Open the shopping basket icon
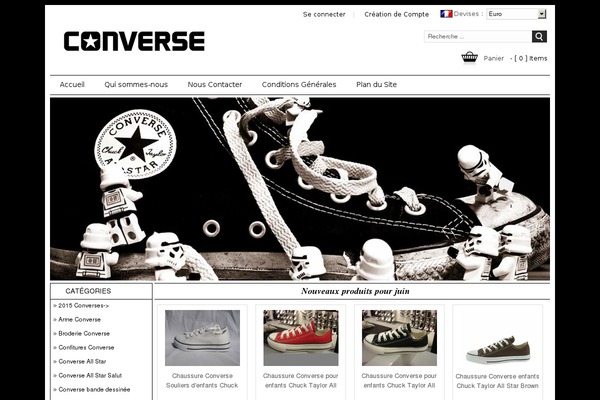The image size is (600, 400). point(470,57)
